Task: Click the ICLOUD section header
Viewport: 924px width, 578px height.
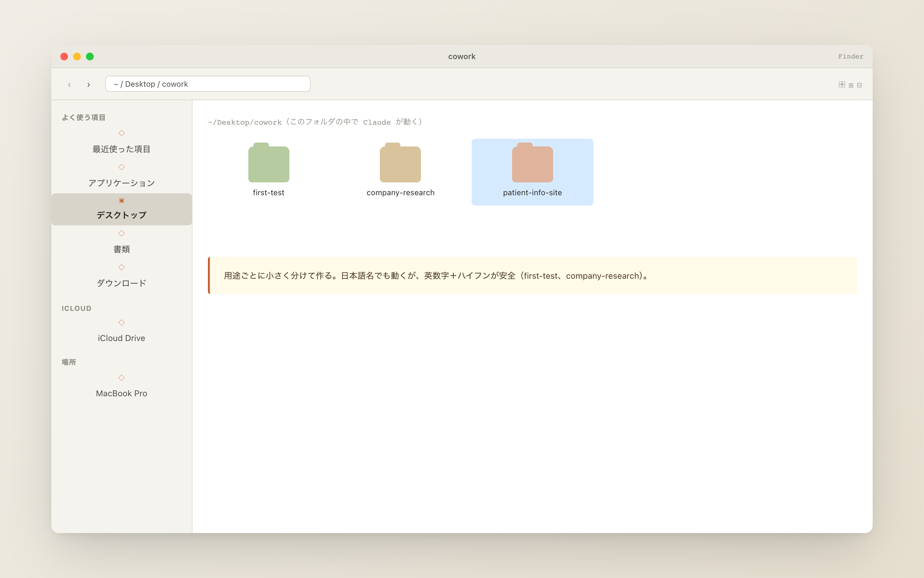Action: click(x=76, y=309)
